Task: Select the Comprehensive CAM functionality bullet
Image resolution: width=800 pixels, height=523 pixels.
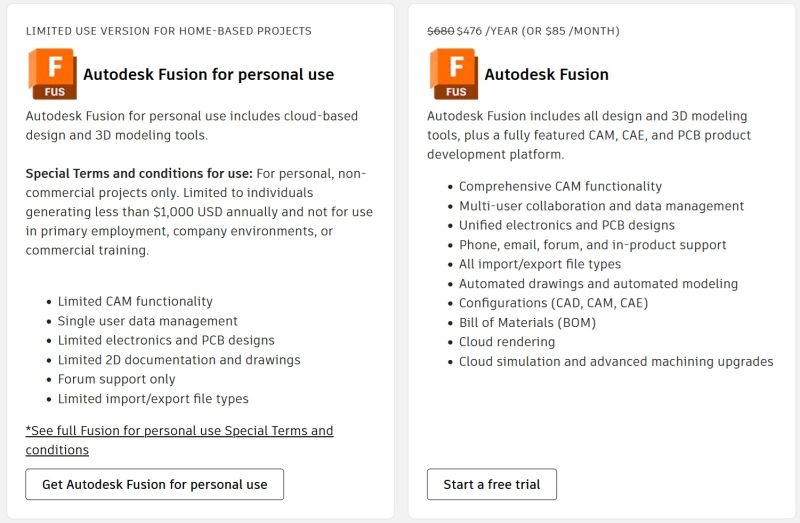Action: [x=560, y=186]
